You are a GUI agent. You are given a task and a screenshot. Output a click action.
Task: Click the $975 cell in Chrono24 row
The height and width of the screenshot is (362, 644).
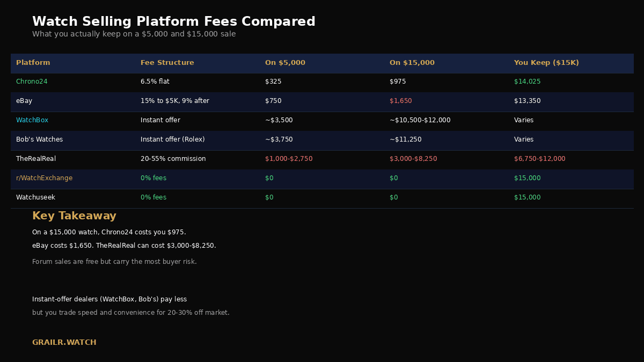click(x=398, y=82)
